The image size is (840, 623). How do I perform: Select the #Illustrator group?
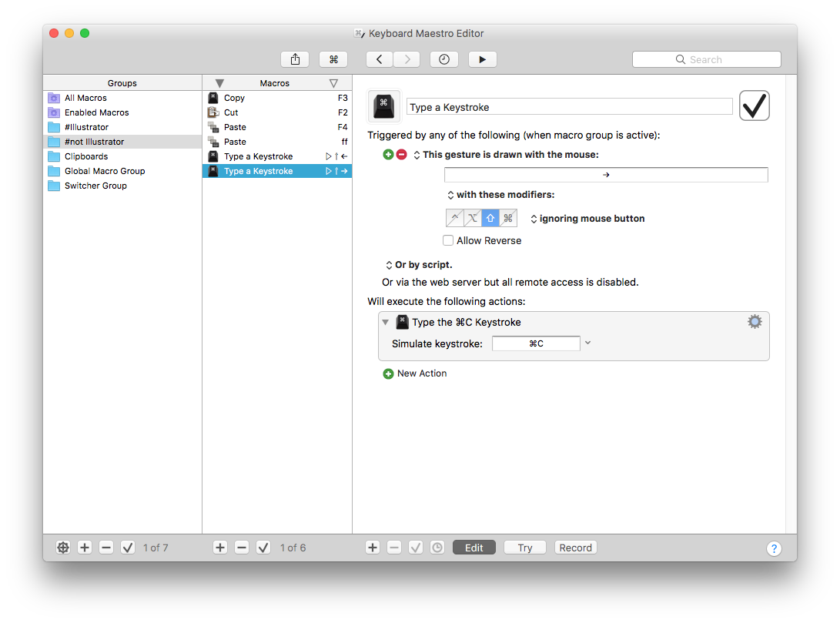[x=122, y=127]
